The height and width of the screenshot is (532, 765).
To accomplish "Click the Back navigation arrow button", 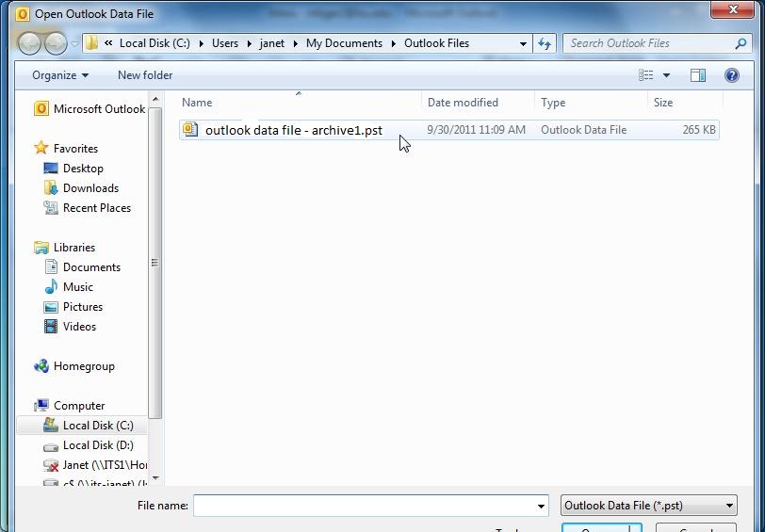I will coord(29,43).
